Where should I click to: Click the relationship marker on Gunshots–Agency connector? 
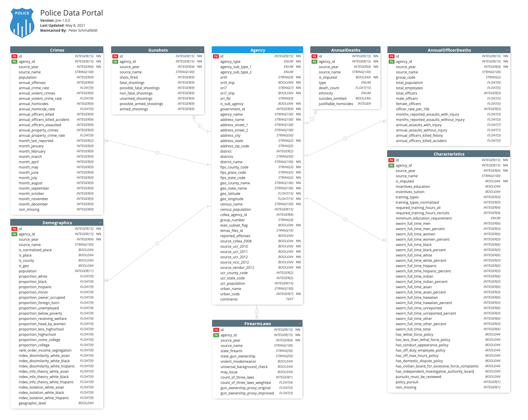pyautogui.click(x=200, y=126)
